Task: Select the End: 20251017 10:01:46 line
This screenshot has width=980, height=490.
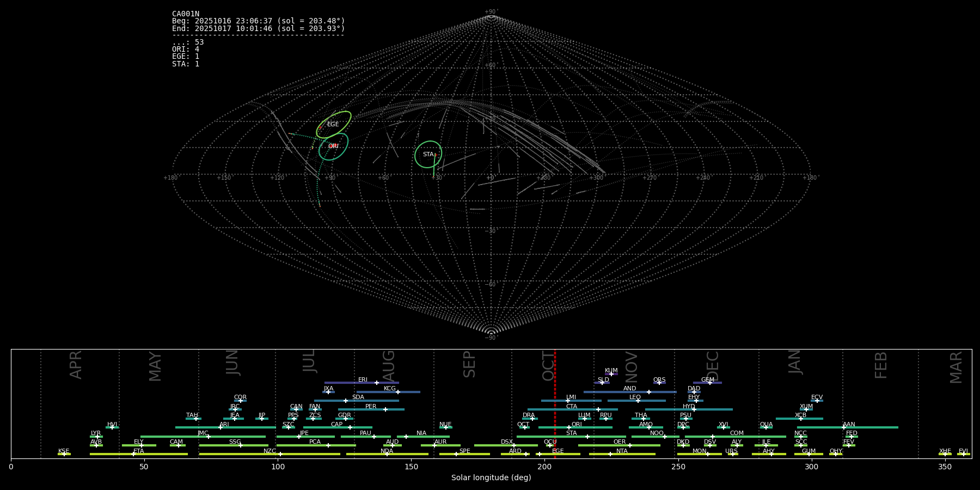Action: pos(259,28)
